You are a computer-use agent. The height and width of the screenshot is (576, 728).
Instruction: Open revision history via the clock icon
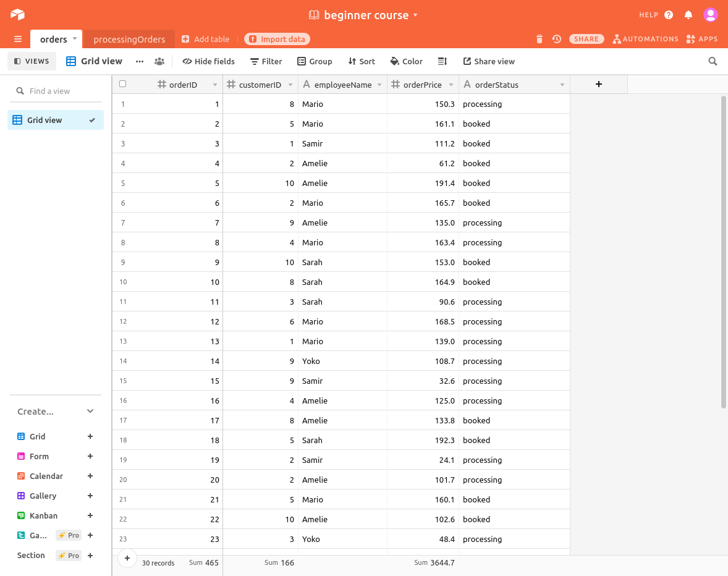point(556,38)
